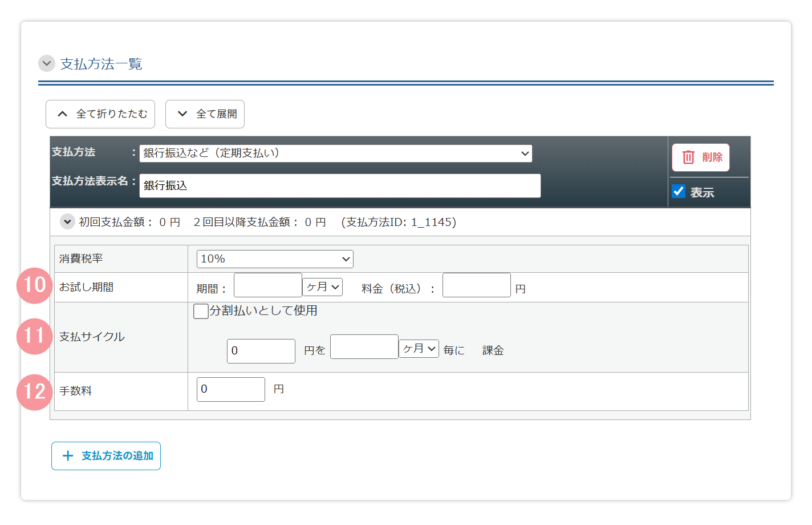Viewport: 812px width, 525px height.
Task: Open the お試し期間 ケ月 unit dropdown
Action: tap(322, 287)
